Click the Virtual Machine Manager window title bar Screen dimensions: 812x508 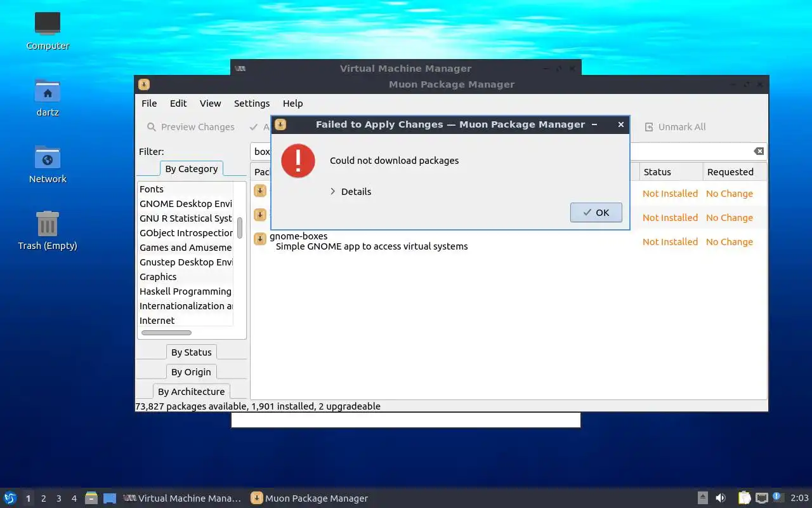click(405, 69)
